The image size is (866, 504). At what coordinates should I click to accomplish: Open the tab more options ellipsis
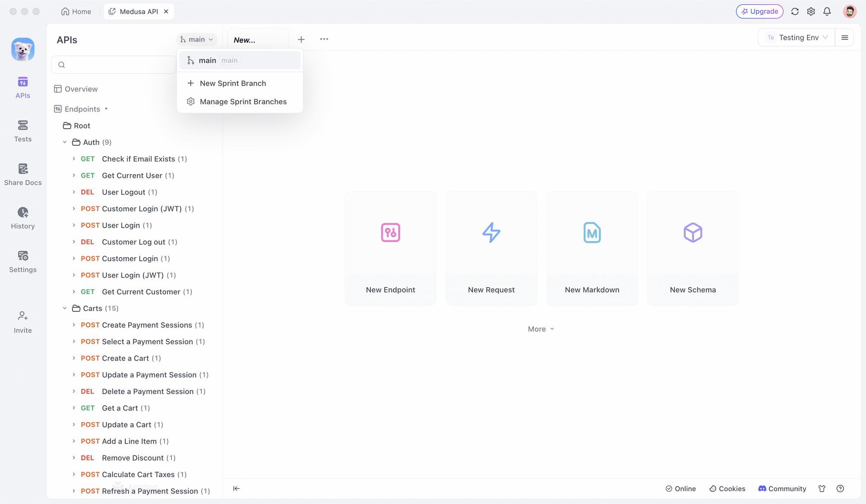point(324,39)
